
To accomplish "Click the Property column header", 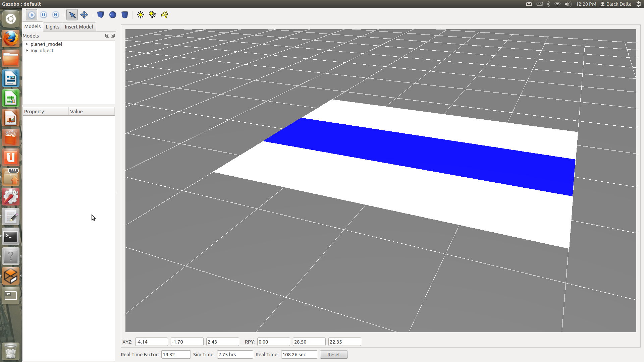I will (45, 112).
